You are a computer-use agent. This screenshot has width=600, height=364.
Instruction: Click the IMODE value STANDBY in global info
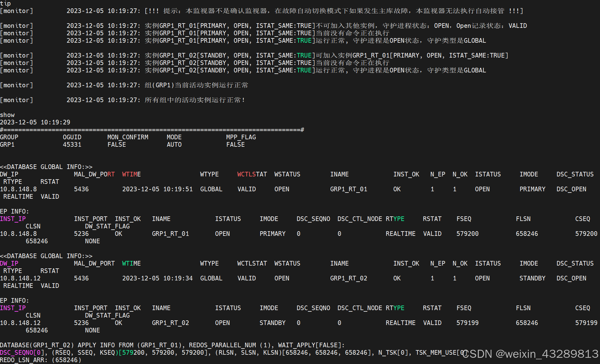(x=533, y=278)
